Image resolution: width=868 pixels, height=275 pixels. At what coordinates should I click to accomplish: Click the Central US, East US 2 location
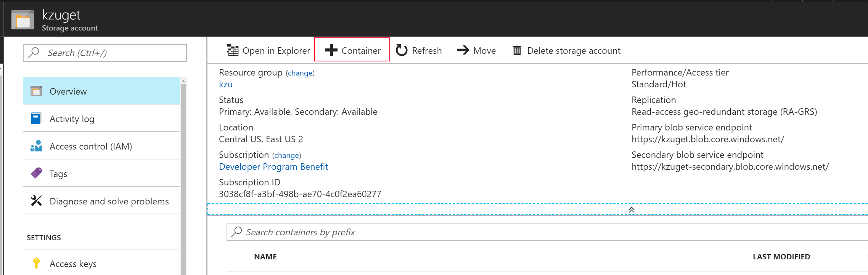[x=261, y=139]
